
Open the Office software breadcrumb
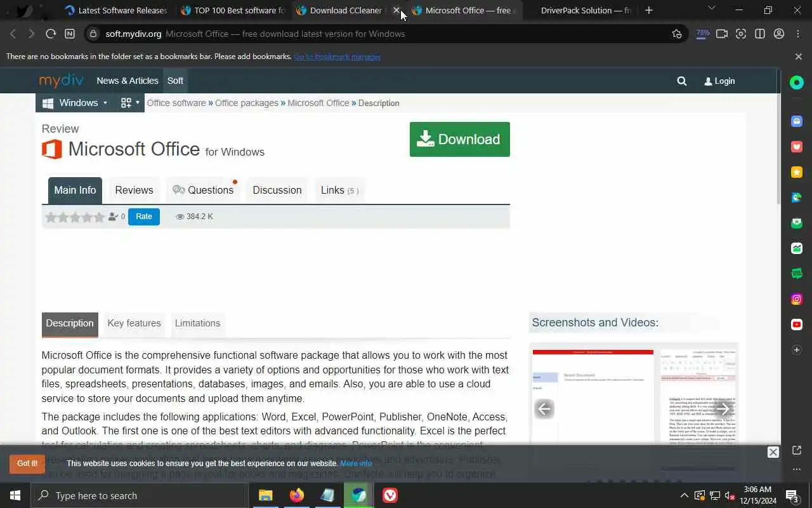pyautogui.click(x=176, y=103)
